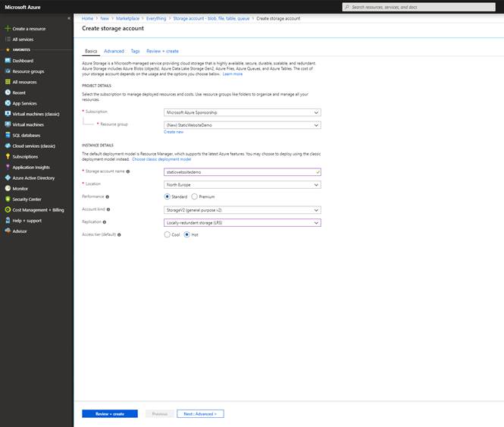Screen dimensions: 504x427
Task: Click the Microsoft Azure logo text
Action: [x=23, y=7]
